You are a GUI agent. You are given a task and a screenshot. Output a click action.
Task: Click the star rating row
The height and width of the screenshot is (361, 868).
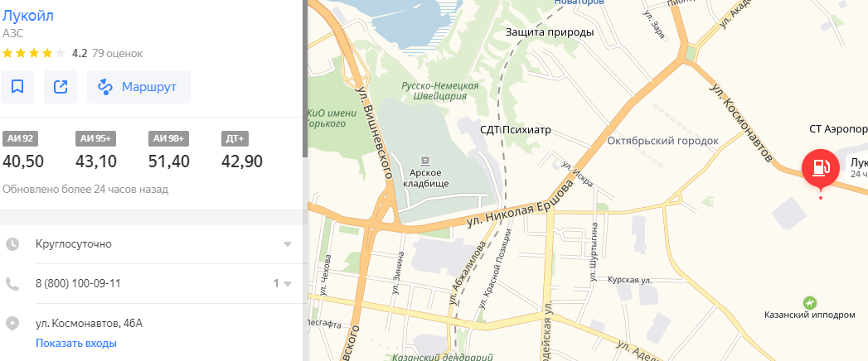tap(34, 54)
